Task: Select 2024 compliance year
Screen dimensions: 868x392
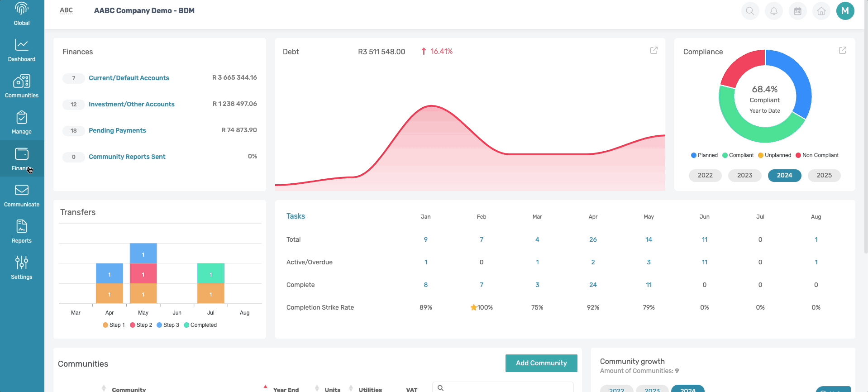Action: [785, 176]
